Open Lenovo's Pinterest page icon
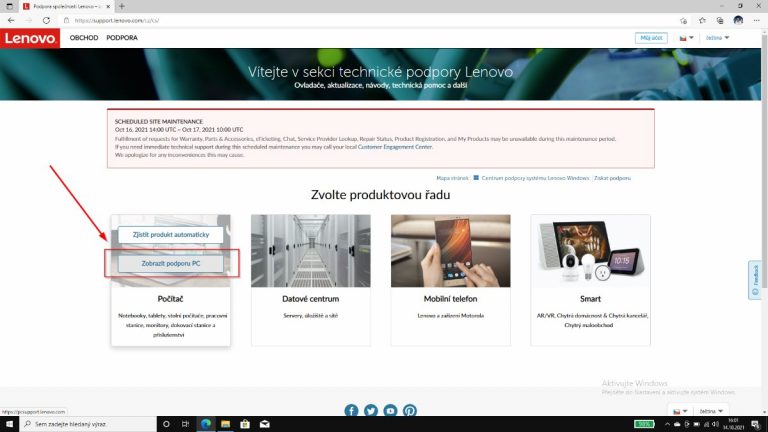Image resolution: width=768 pixels, height=432 pixels. [x=409, y=410]
